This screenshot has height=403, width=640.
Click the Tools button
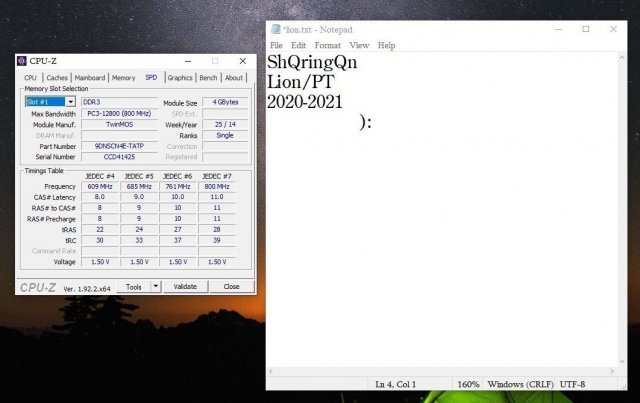[x=132, y=286]
